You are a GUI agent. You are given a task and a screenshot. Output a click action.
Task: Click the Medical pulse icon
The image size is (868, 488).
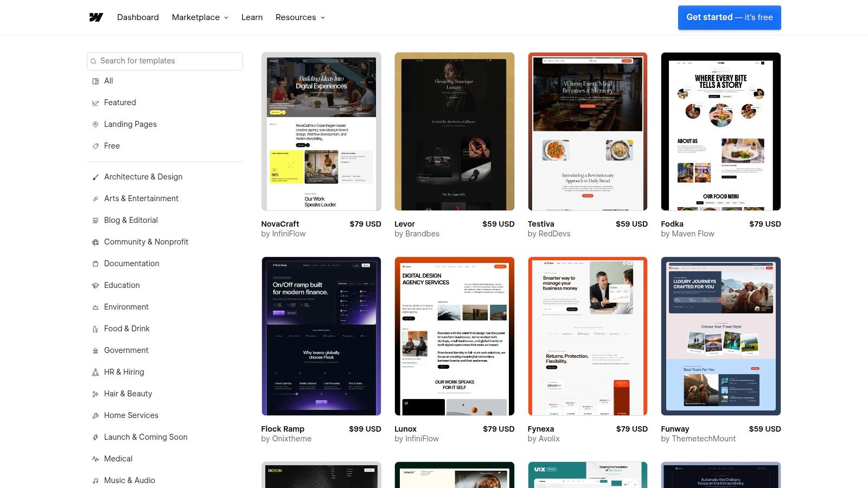[x=95, y=459]
